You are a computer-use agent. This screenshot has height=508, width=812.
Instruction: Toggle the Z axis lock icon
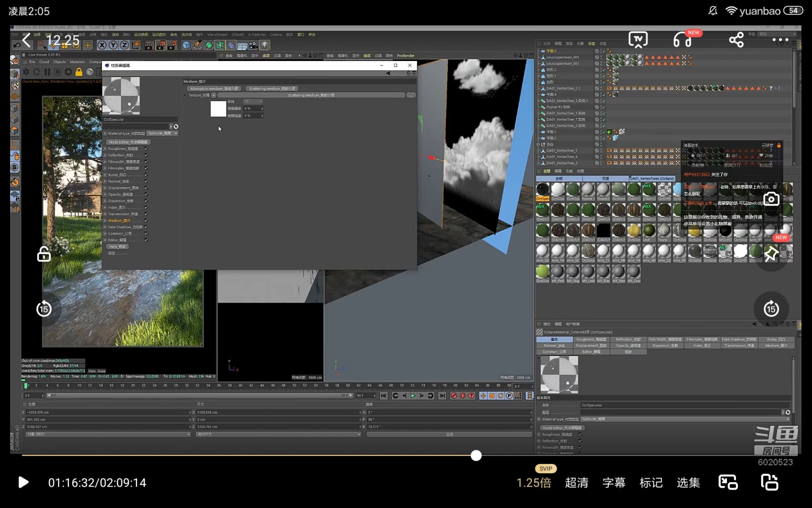pyautogui.click(x=124, y=45)
